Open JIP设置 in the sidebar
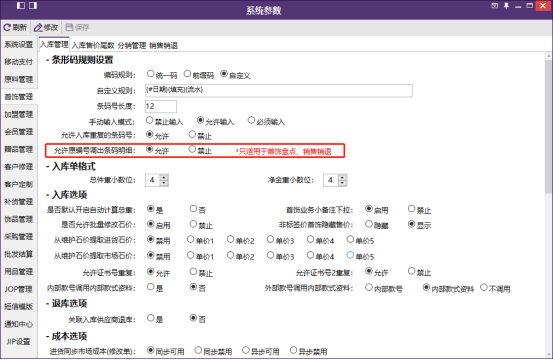This screenshot has height=360, width=553. coord(19,341)
